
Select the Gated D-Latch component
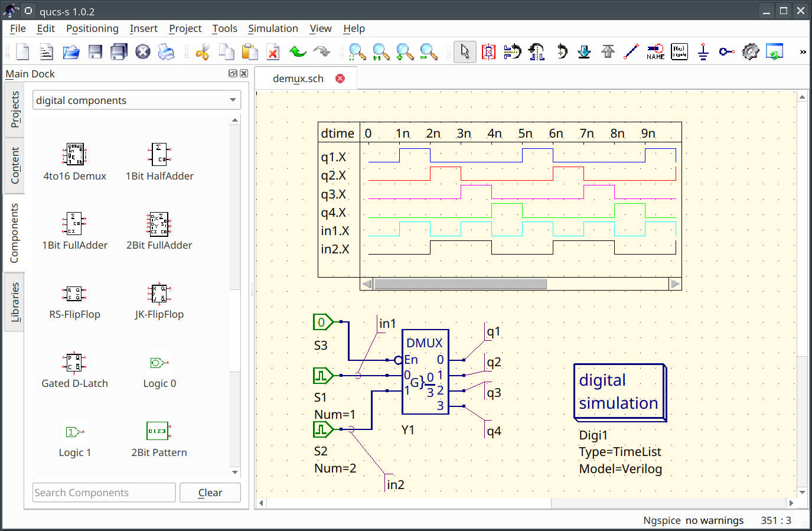coord(74,370)
